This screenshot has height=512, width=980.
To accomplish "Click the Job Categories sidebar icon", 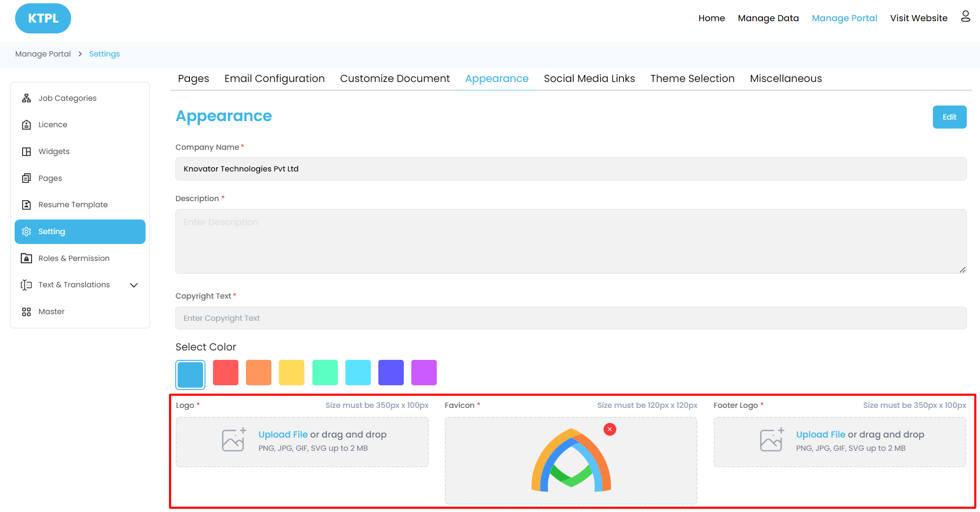I will pos(26,98).
